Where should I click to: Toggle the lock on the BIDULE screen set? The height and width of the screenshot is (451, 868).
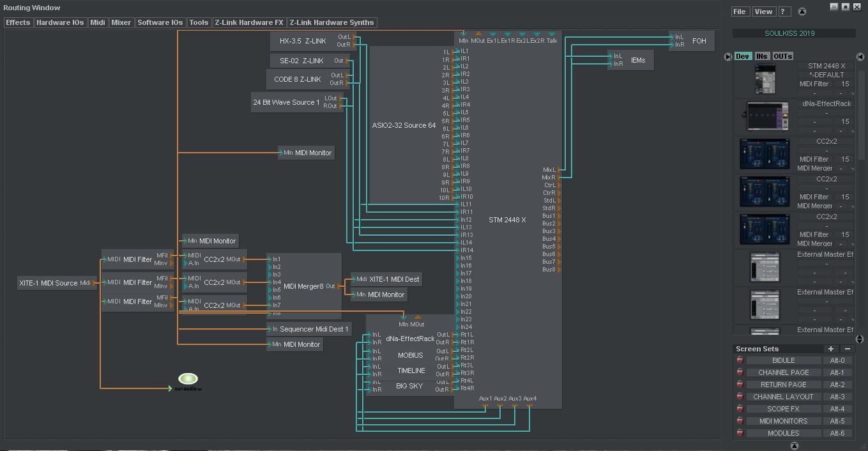click(740, 360)
